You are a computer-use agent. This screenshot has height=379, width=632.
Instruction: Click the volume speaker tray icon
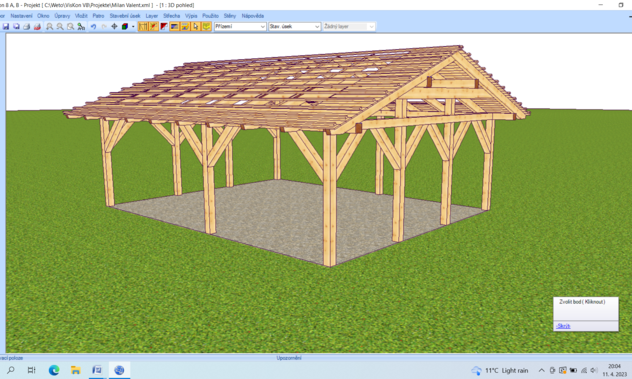coord(594,371)
